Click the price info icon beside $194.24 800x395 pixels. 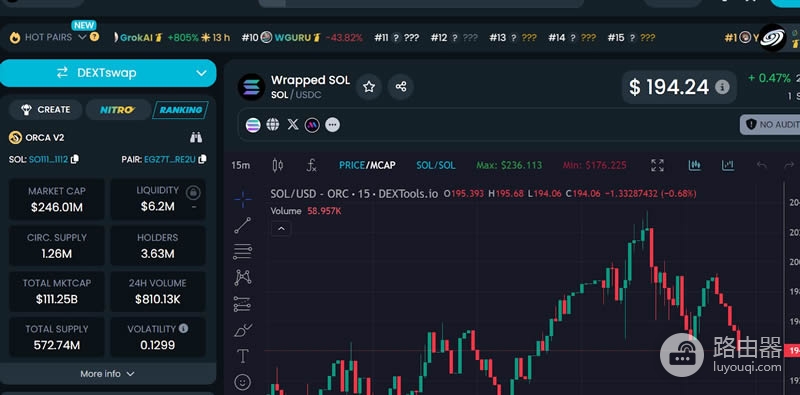click(722, 87)
